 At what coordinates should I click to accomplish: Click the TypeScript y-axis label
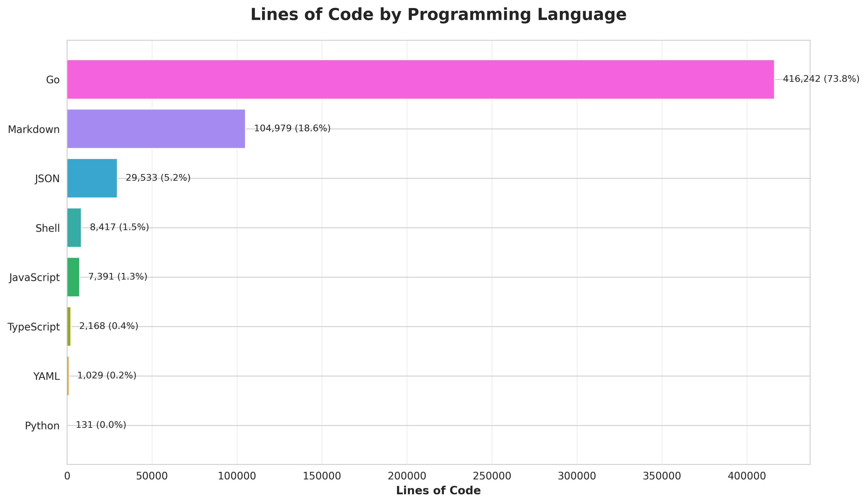point(34,327)
